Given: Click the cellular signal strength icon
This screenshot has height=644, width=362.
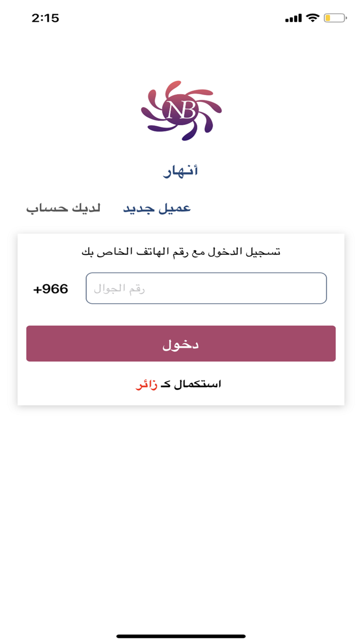Looking at the screenshot, I should click(293, 19).
